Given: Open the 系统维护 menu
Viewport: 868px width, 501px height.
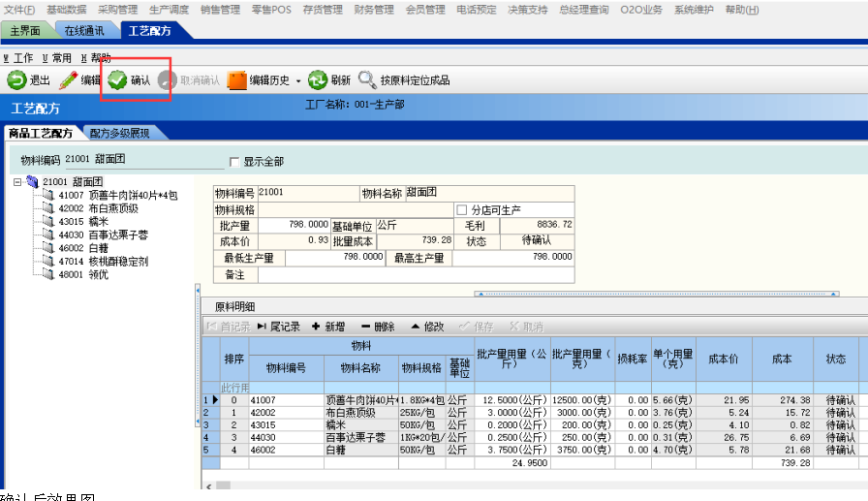Looking at the screenshot, I should (694, 10).
